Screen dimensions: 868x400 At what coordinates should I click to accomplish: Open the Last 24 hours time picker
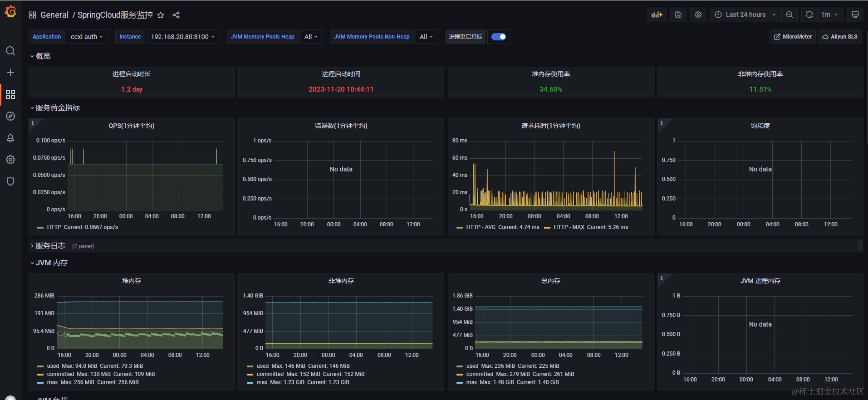[745, 15]
